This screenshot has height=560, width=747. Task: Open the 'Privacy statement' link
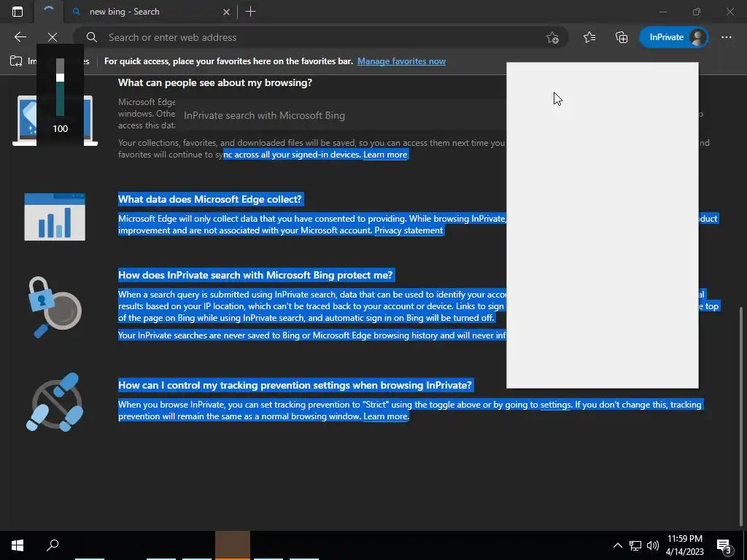point(409,230)
